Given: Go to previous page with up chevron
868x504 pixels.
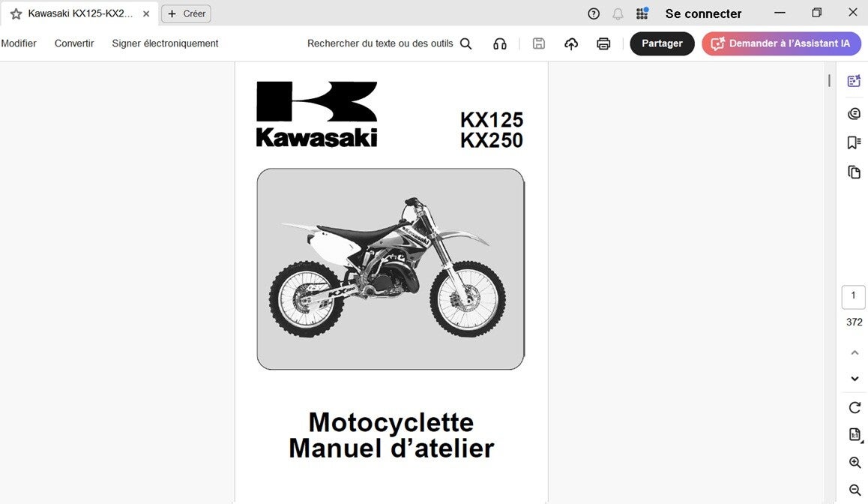Looking at the screenshot, I should tap(855, 352).
